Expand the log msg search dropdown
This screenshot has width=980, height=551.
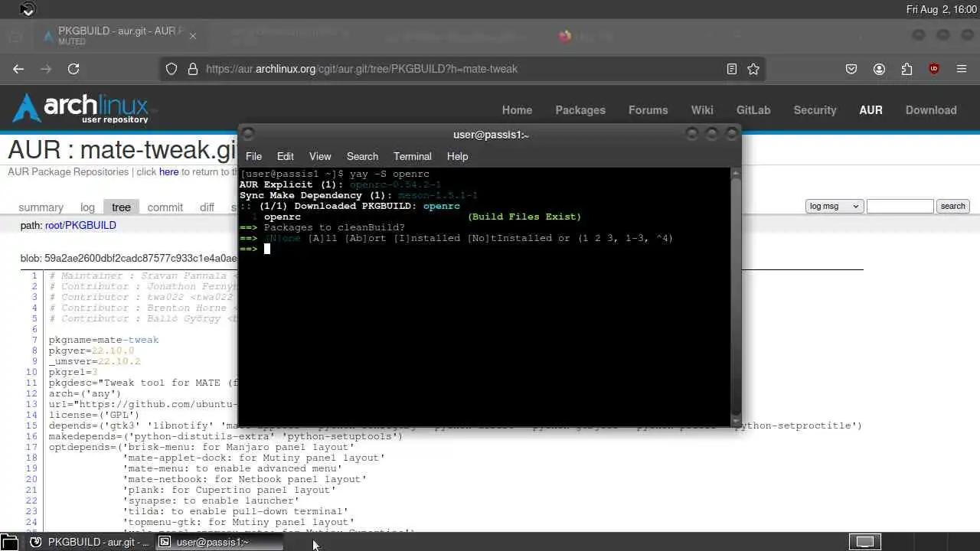(835, 206)
